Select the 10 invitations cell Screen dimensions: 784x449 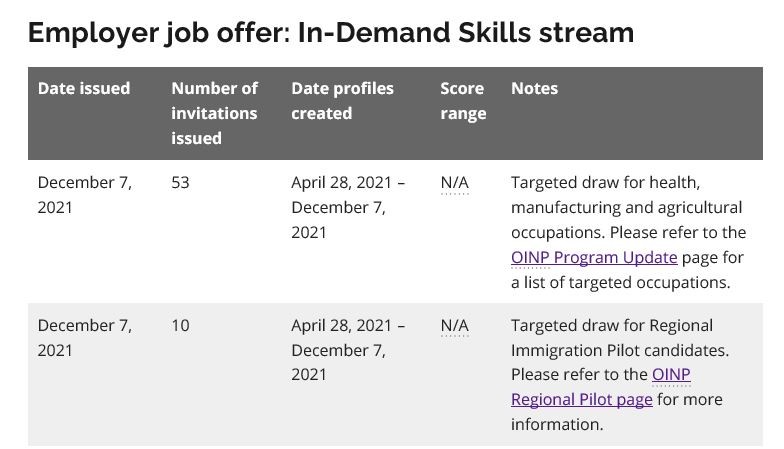click(x=180, y=326)
